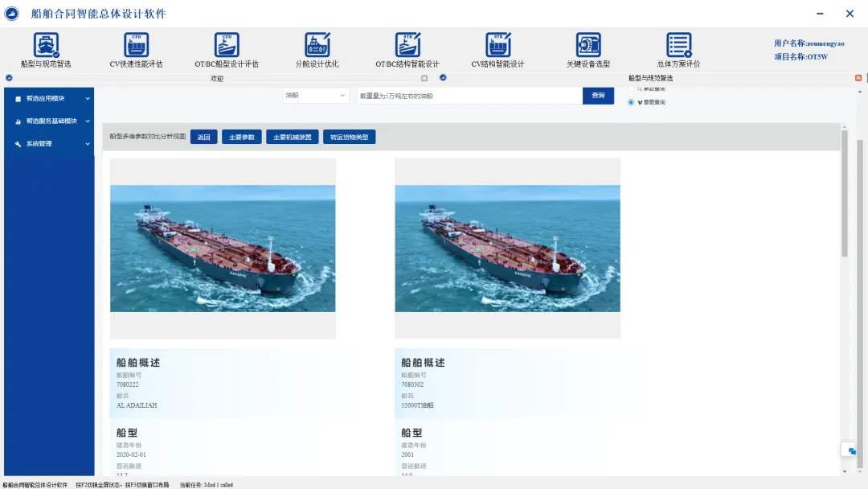Image resolution: width=868 pixels, height=489 pixels.
Task: Select 智选应用模块 in sidebar
Action: coord(45,99)
